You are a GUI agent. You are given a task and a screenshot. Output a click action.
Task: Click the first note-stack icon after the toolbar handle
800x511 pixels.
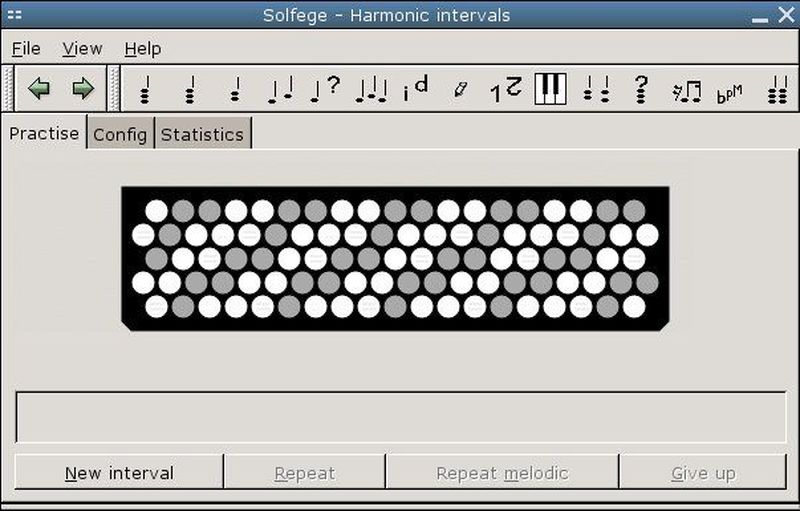[145, 90]
